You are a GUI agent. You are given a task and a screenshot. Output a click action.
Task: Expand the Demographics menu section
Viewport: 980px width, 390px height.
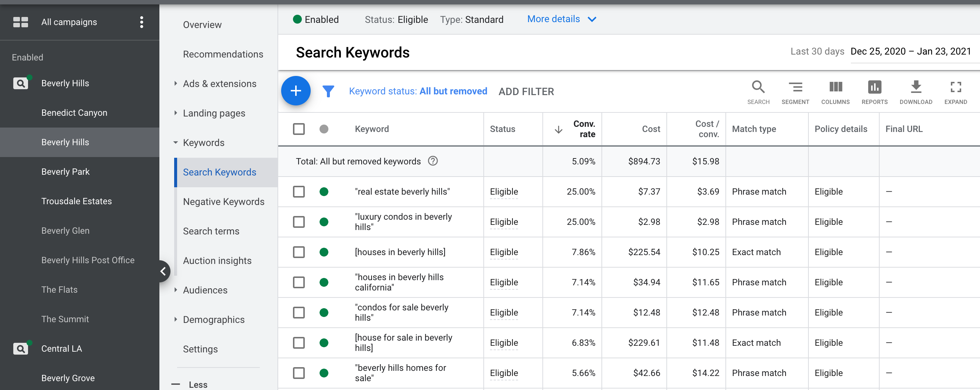(175, 319)
